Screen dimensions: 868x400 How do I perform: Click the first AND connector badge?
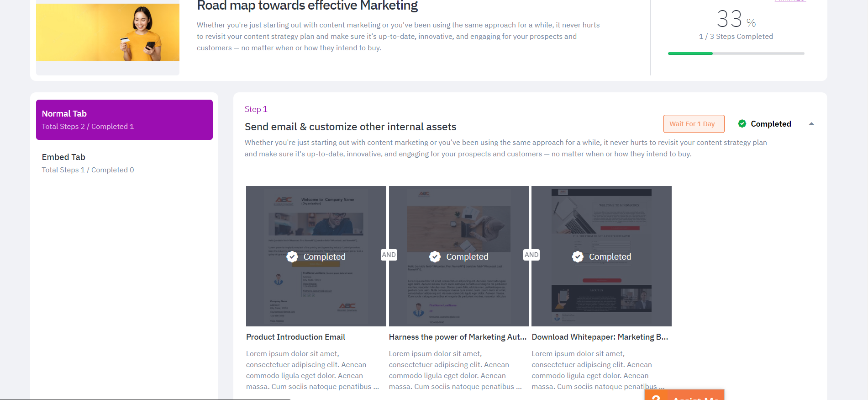point(389,255)
